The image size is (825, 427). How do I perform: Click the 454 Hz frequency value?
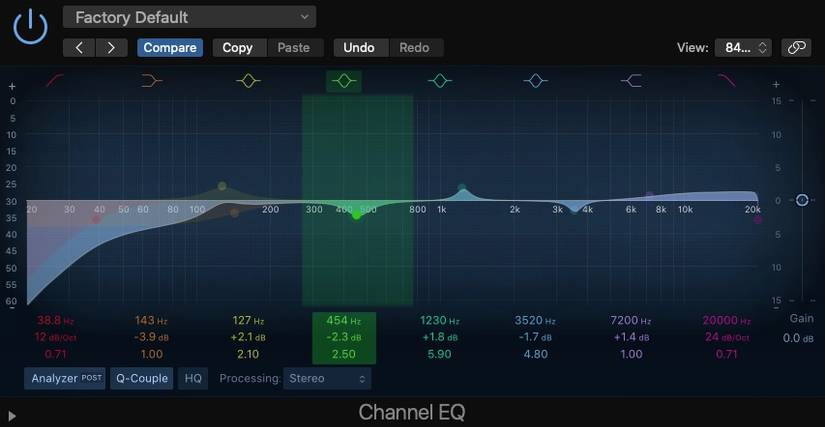pos(344,320)
